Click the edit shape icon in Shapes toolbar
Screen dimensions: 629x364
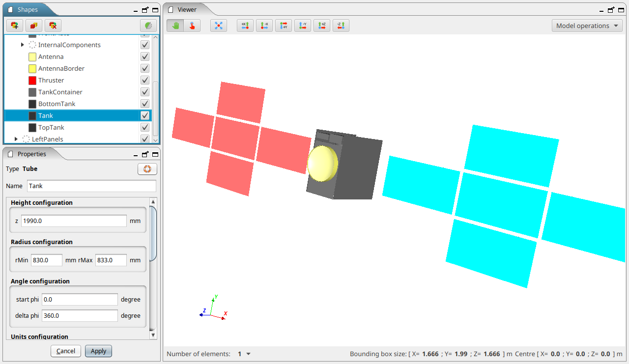tap(33, 25)
